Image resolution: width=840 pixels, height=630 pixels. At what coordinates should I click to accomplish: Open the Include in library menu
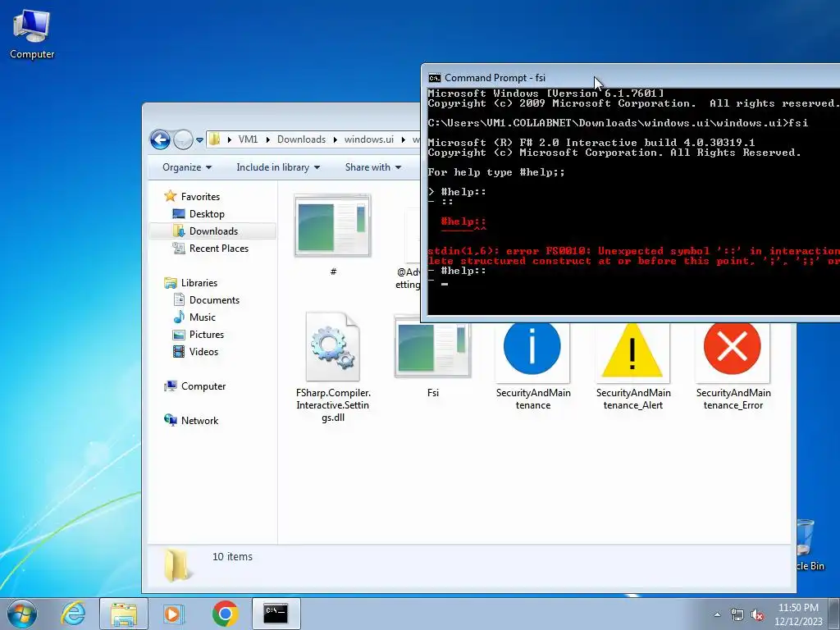tap(278, 167)
